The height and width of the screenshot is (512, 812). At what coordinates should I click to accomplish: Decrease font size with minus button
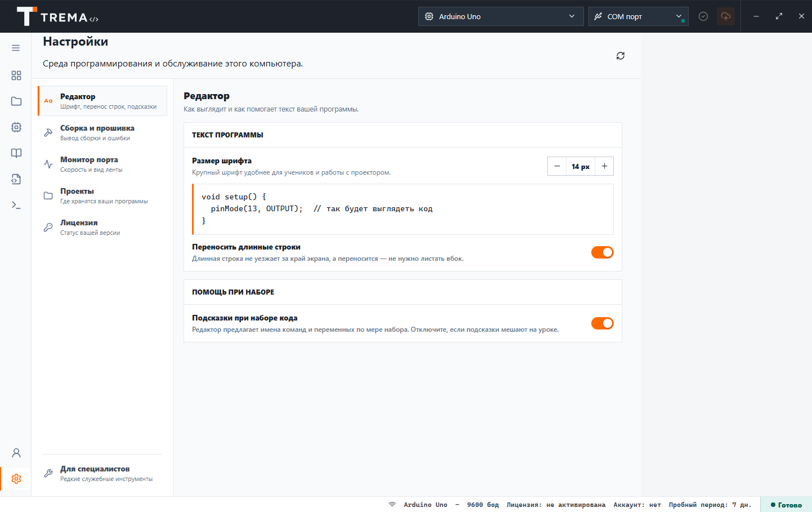557,166
